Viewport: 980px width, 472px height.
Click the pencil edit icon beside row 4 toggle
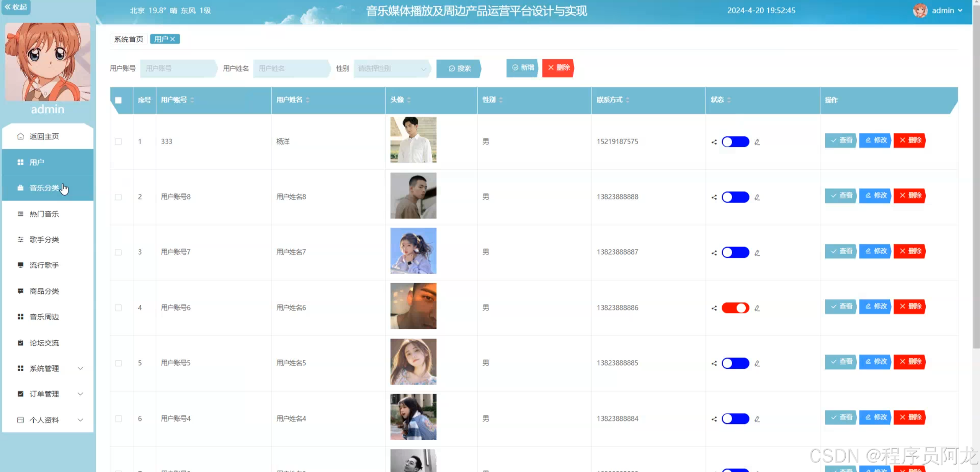click(x=757, y=308)
